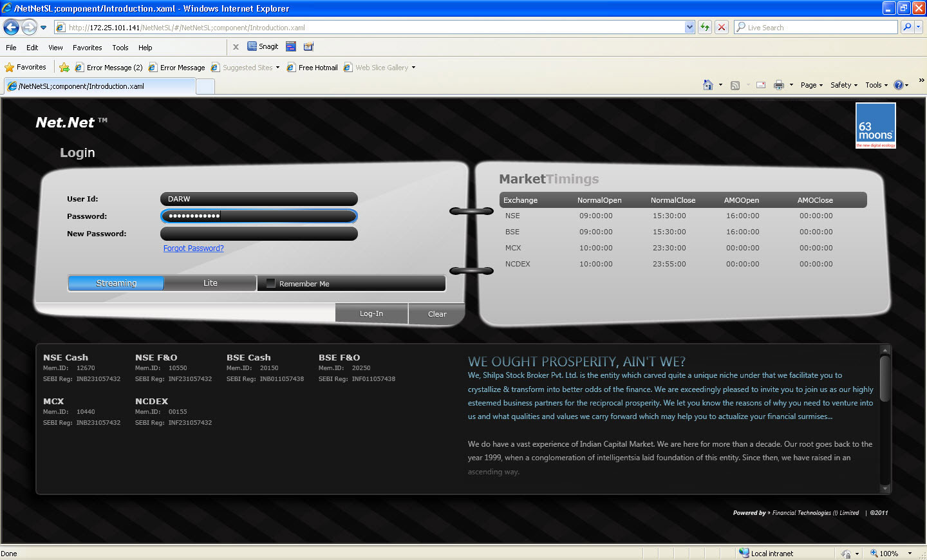Open the View menu
Image resolution: width=927 pixels, height=560 pixels.
tap(55, 48)
